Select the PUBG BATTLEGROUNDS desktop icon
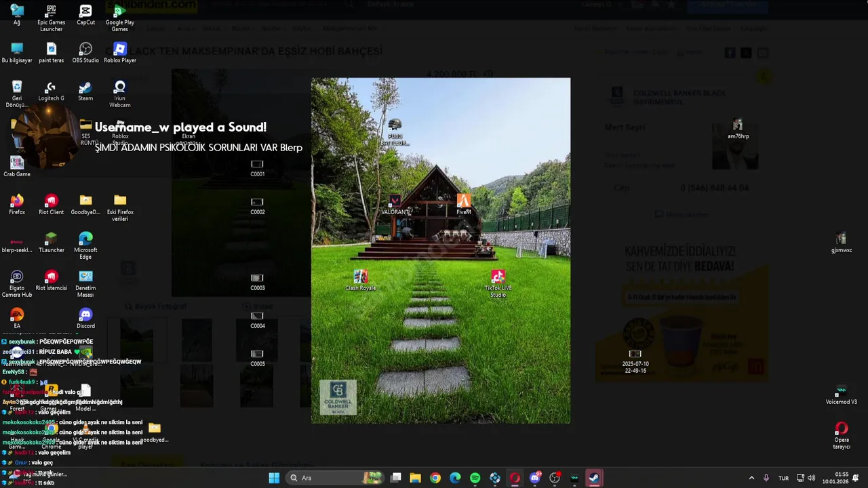Image resolution: width=868 pixels, height=488 pixels. (395, 132)
